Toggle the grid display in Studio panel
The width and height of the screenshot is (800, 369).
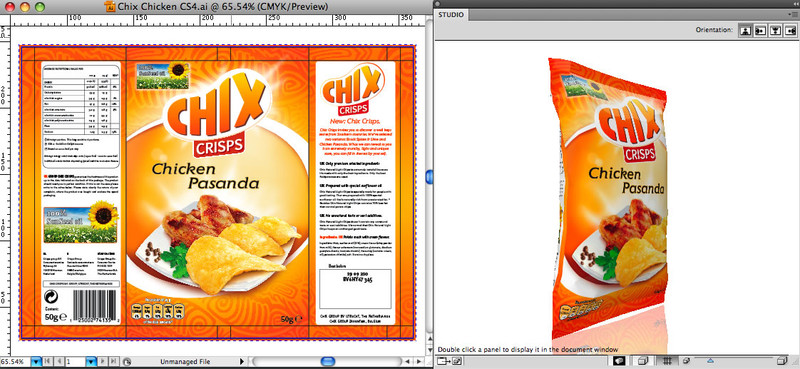tap(667, 361)
